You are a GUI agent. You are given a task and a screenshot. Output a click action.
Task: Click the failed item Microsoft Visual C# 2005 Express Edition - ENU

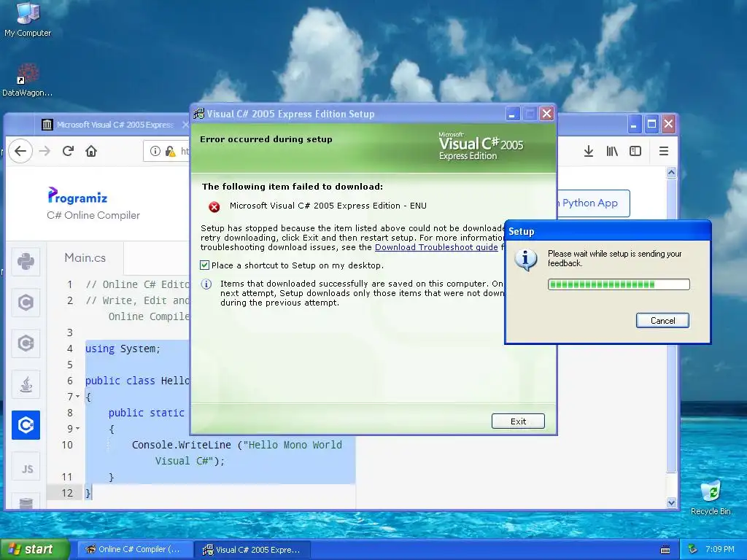tap(328, 206)
